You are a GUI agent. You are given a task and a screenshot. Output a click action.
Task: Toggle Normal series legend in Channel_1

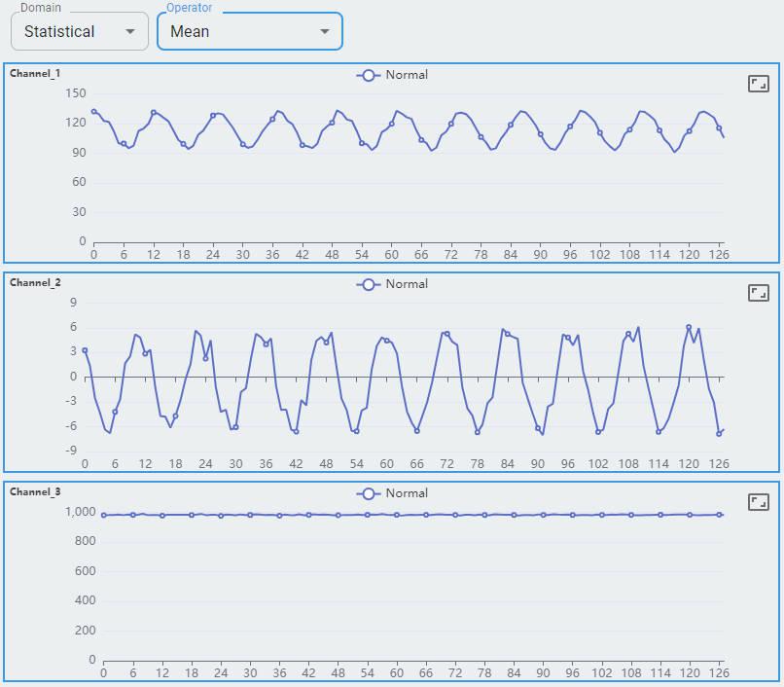[x=392, y=75]
